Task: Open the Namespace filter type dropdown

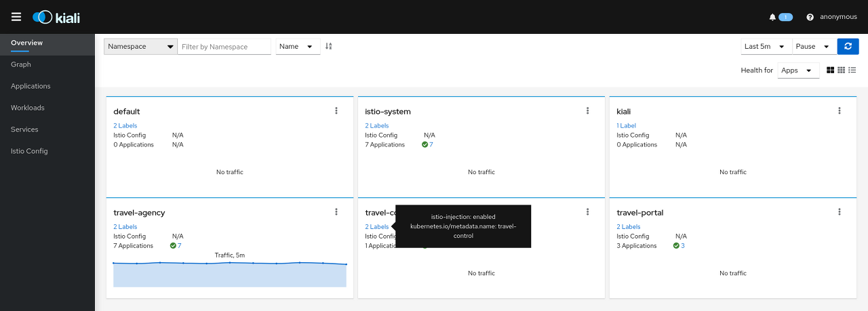Action: click(x=140, y=46)
